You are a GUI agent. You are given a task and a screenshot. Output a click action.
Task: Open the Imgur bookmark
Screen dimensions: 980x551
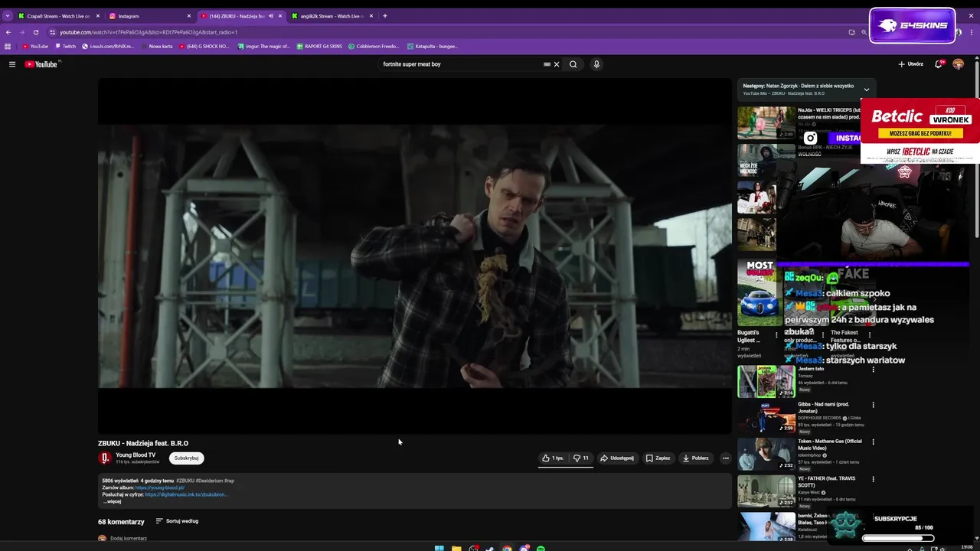[x=264, y=46]
